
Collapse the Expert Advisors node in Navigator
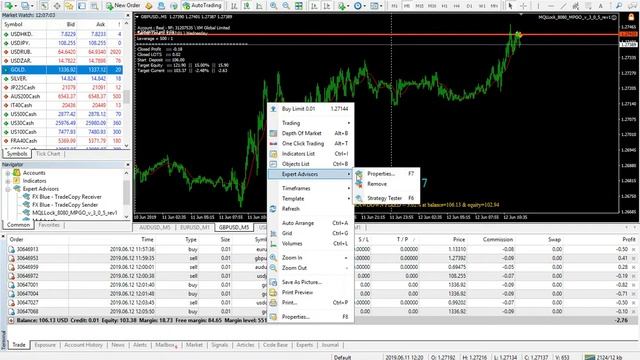pyautogui.click(x=8, y=189)
